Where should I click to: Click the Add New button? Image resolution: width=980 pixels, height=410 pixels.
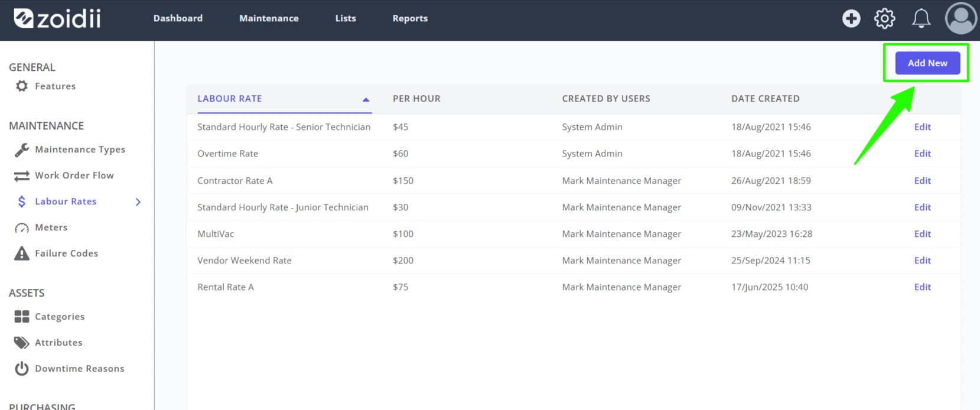(927, 63)
